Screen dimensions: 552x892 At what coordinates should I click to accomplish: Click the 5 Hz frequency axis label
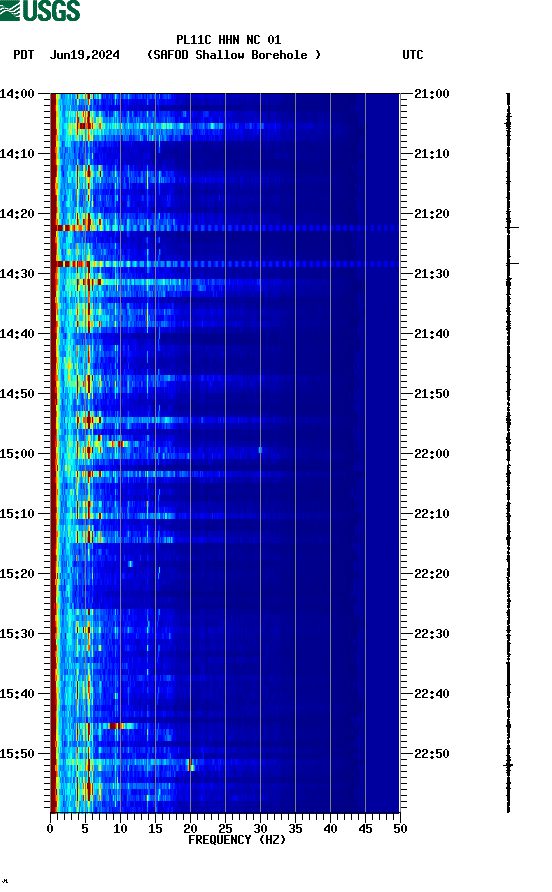pyautogui.click(x=85, y=829)
